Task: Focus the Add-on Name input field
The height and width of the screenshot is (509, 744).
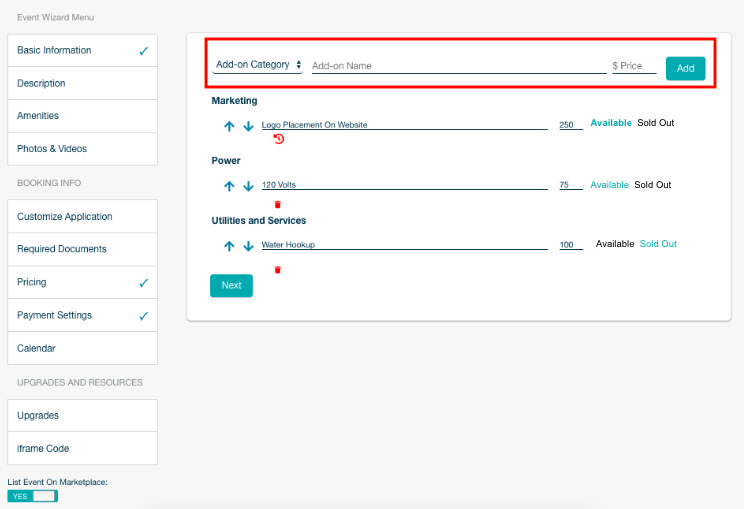Action: [x=459, y=66]
